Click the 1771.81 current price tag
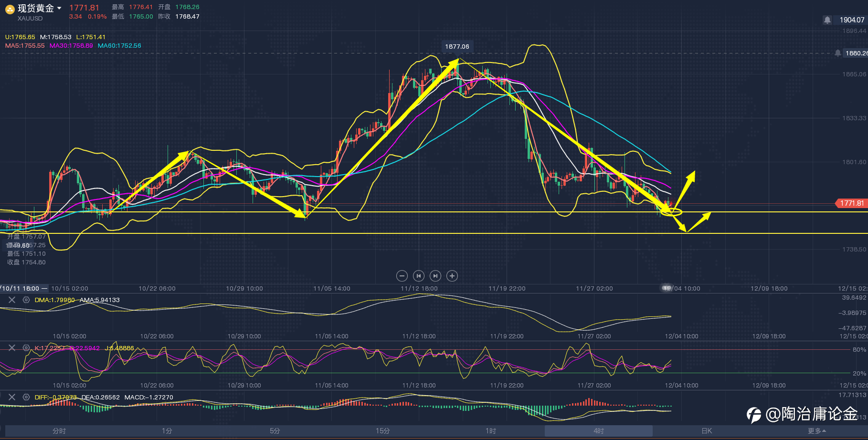The image size is (868, 440). (x=851, y=203)
